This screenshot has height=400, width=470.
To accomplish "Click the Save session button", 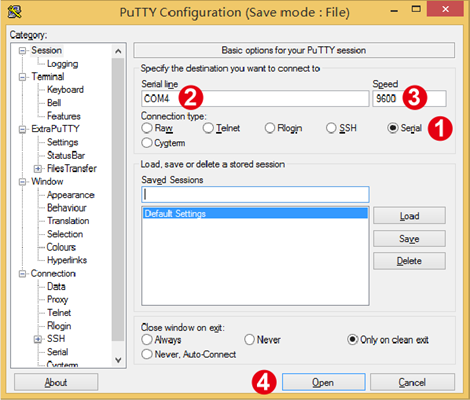I will (x=409, y=238).
